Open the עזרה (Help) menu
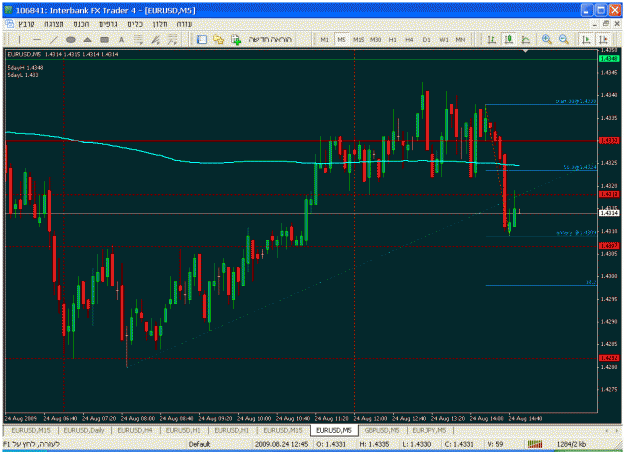 185,24
